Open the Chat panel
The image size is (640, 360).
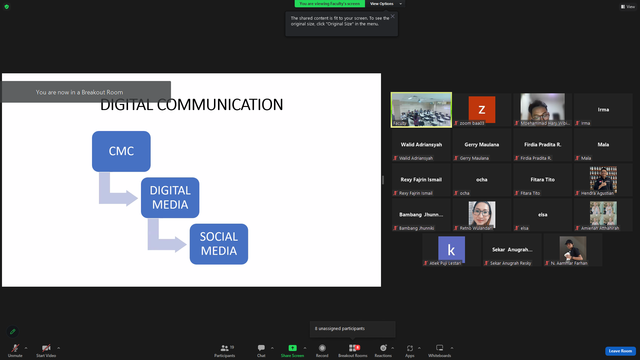[x=261, y=350]
